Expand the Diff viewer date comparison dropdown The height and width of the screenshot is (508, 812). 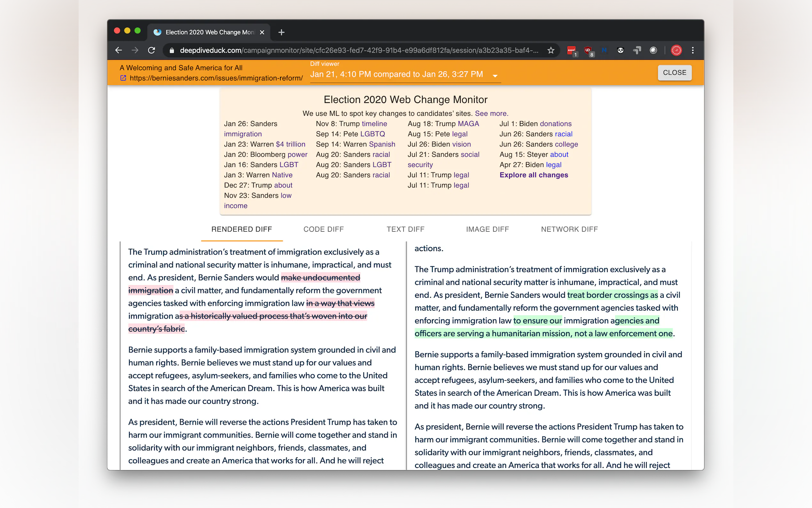pos(495,75)
